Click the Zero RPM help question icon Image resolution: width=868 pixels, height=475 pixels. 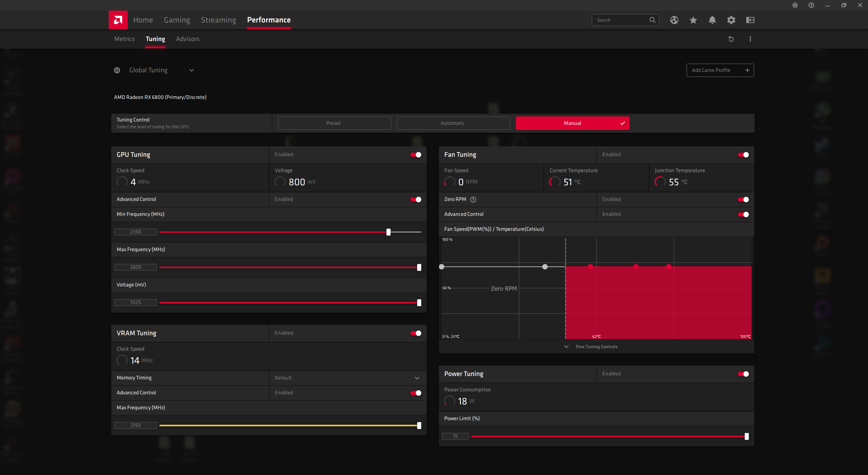click(x=473, y=199)
